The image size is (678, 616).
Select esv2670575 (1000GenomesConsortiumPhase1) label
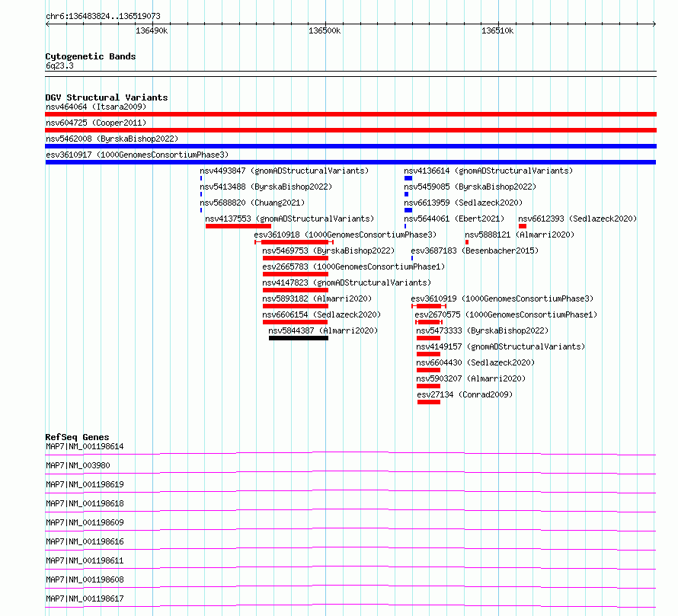point(506,314)
